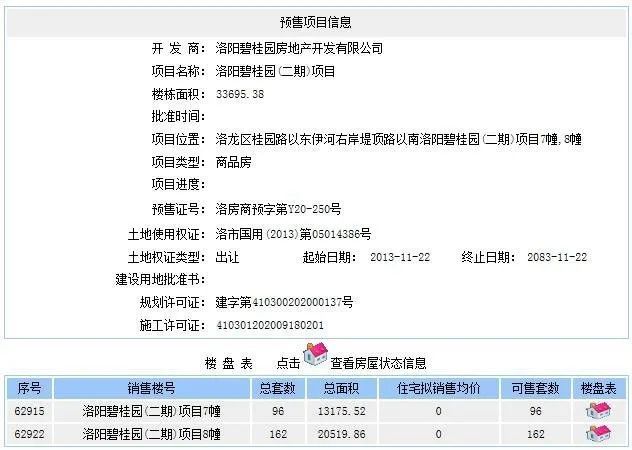The image size is (632, 450).
Task: Click the 总套数 column header
Action: pyautogui.click(x=278, y=388)
